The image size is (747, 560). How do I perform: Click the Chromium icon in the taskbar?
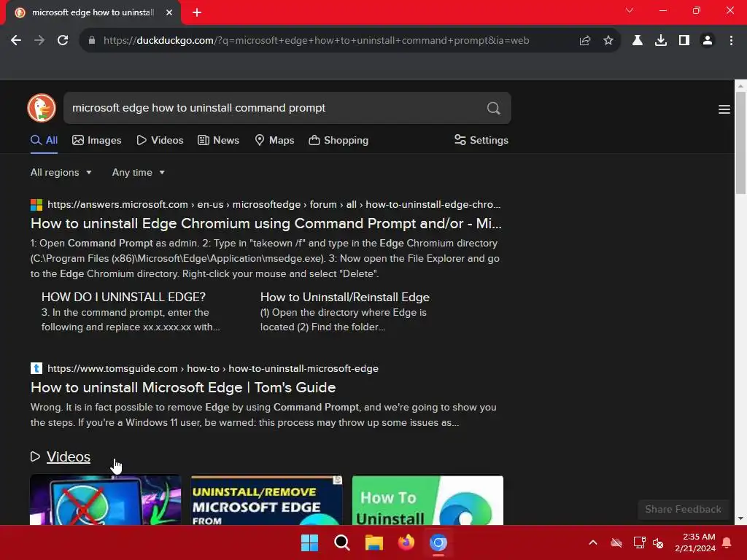(x=438, y=542)
